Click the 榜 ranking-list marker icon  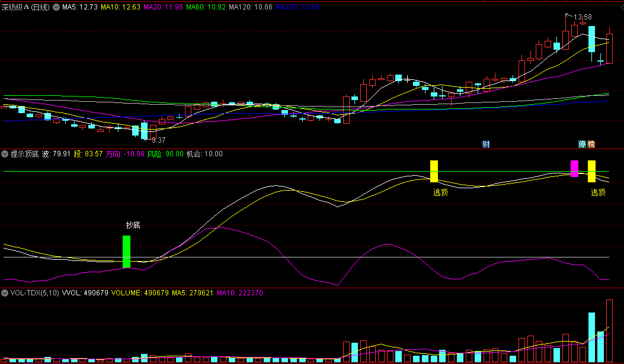pos(591,144)
